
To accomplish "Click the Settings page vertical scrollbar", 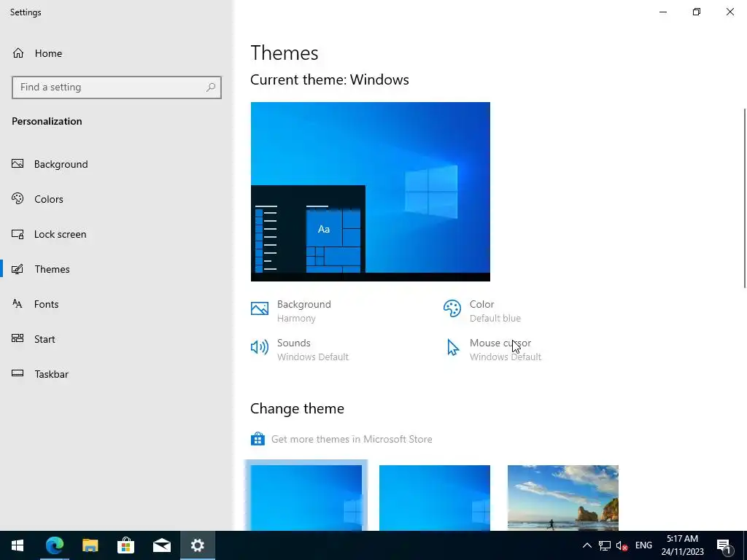I will point(745,198).
